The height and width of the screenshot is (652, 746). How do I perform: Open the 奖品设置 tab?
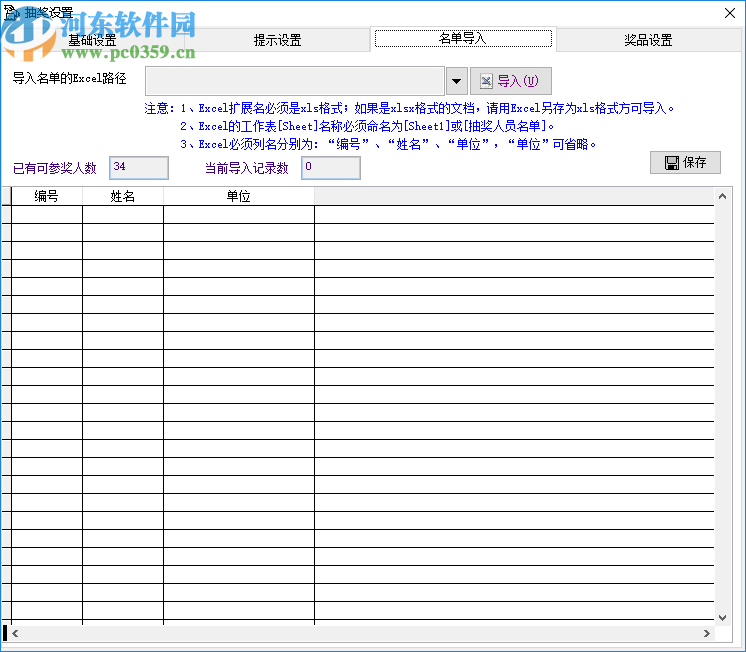tap(648, 40)
